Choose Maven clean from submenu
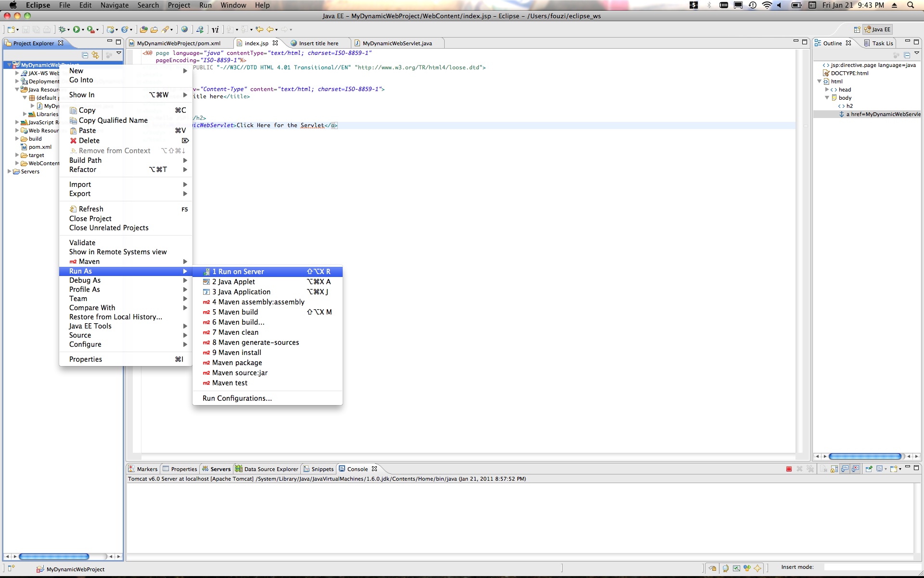The image size is (924, 578). point(268,332)
